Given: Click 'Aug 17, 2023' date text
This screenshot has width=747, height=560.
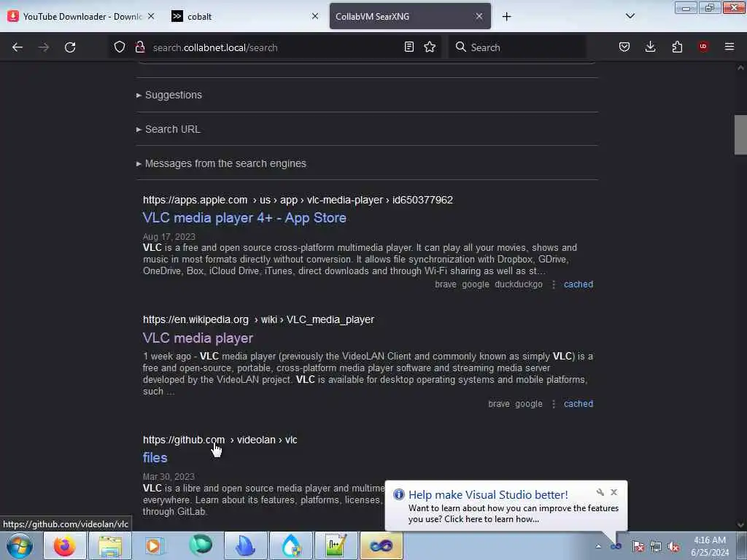Looking at the screenshot, I should [169, 237].
